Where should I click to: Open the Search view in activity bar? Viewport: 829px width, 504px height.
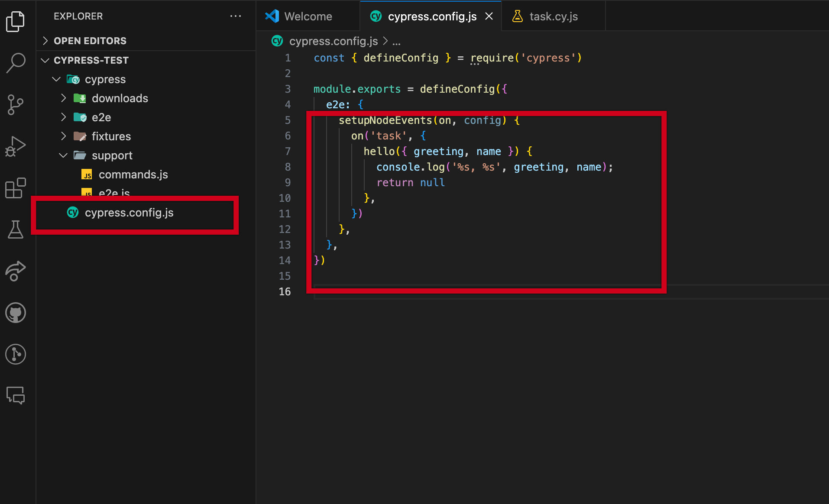pos(16,63)
